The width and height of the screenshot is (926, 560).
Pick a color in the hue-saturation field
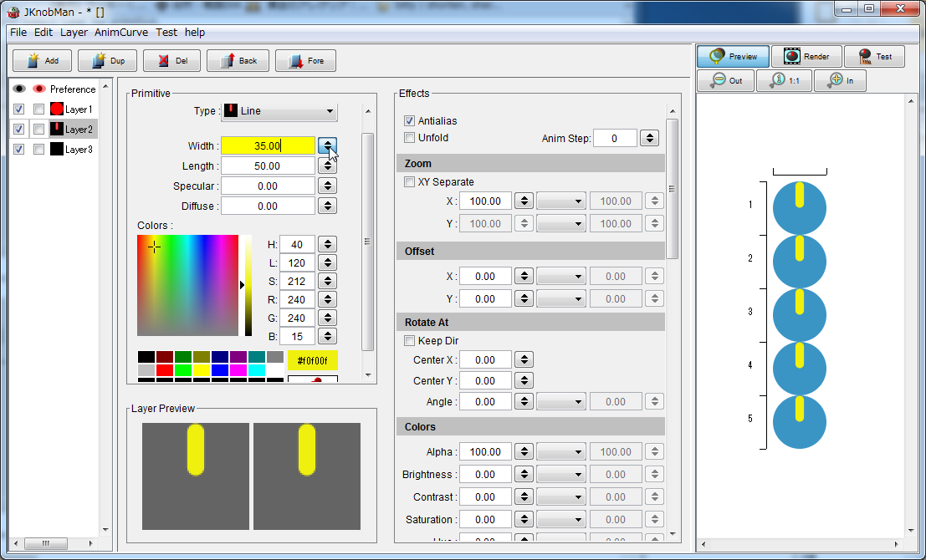point(188,286)
